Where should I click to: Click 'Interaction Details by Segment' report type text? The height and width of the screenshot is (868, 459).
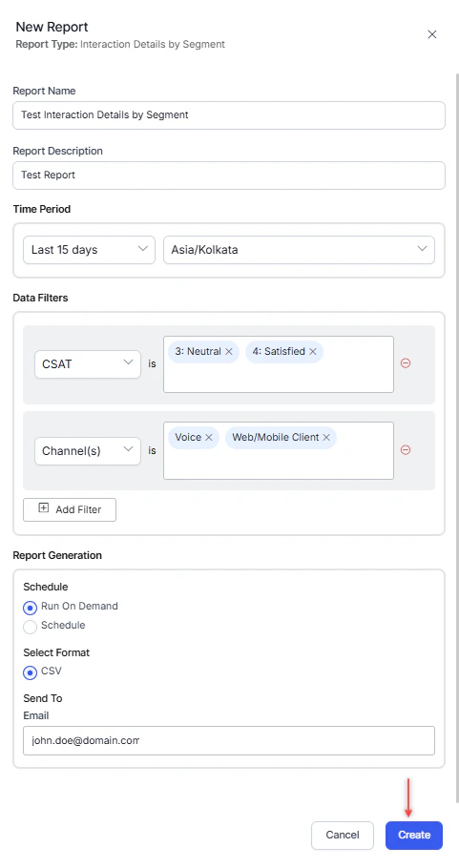coord(153,44)
